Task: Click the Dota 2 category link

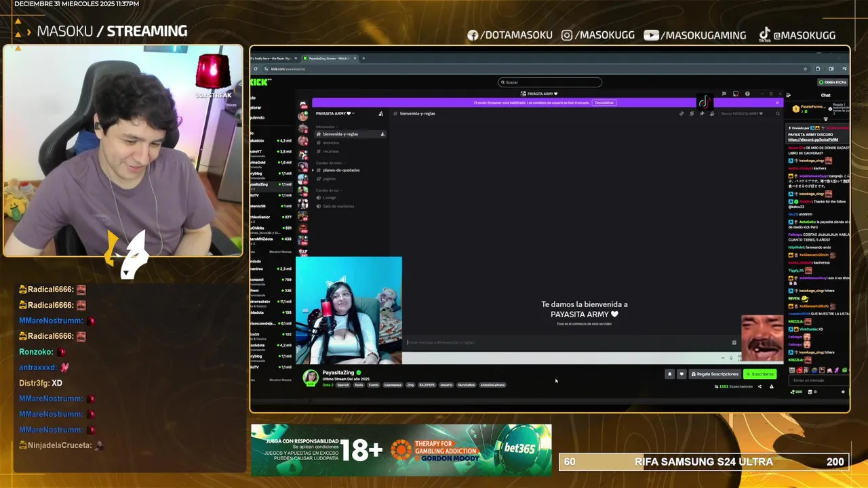Action: click(x=328, y=385)
